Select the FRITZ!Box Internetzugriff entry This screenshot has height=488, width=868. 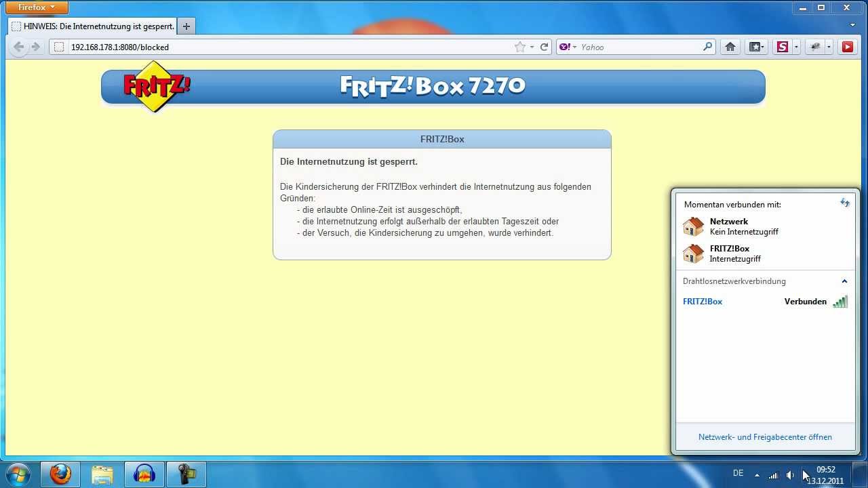[x=765, y=253]
